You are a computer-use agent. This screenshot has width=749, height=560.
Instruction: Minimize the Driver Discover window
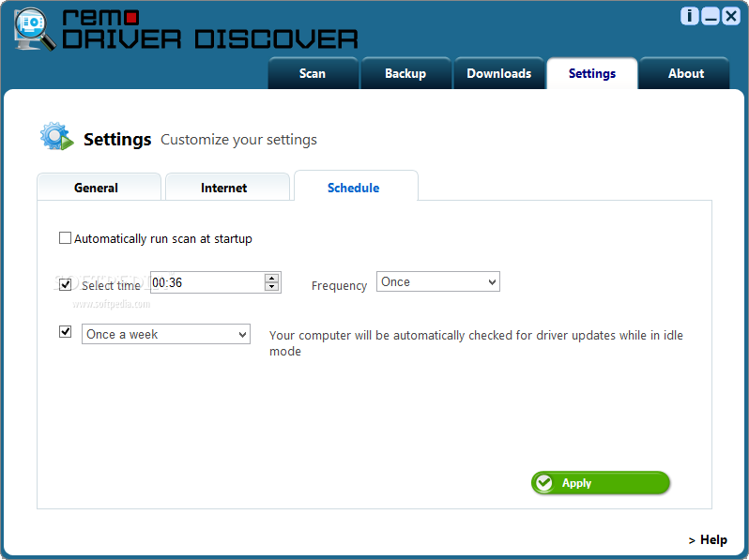[x=711, y=16]
